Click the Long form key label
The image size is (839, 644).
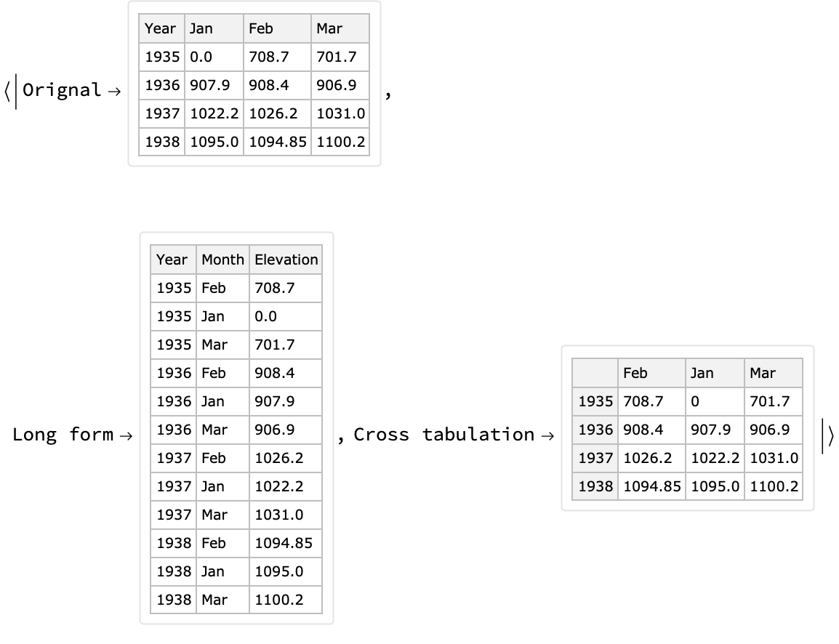pyautogui.click(x=63, y=435)
